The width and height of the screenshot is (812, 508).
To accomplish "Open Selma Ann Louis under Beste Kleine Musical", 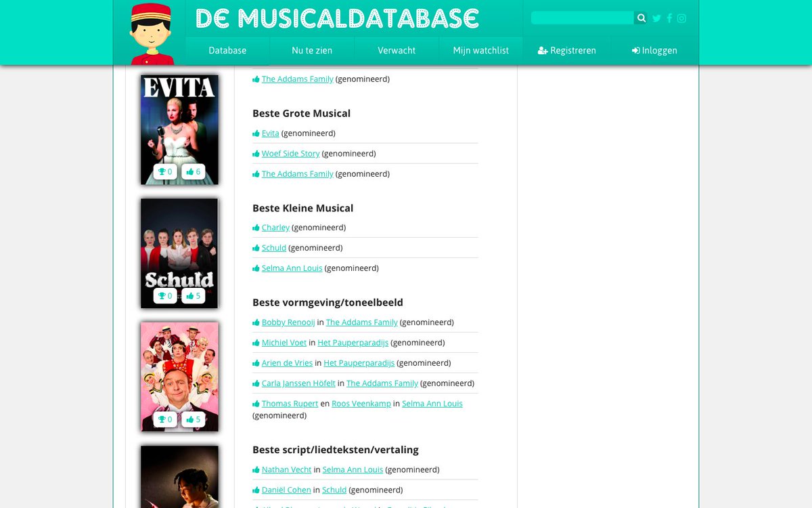I will coord(292,268).
